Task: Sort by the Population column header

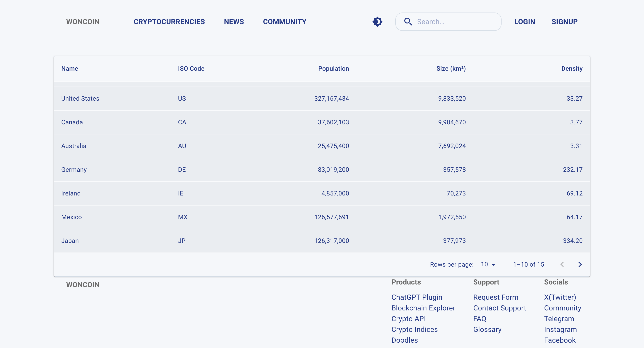Action: 333,68
